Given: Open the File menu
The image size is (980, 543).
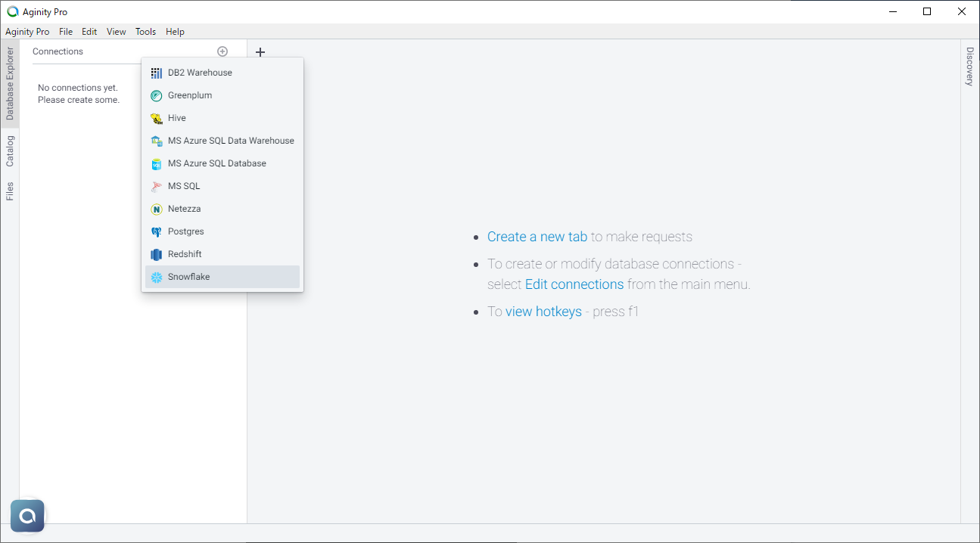Looking at the screenshot, I should click(x=65, y=31).
